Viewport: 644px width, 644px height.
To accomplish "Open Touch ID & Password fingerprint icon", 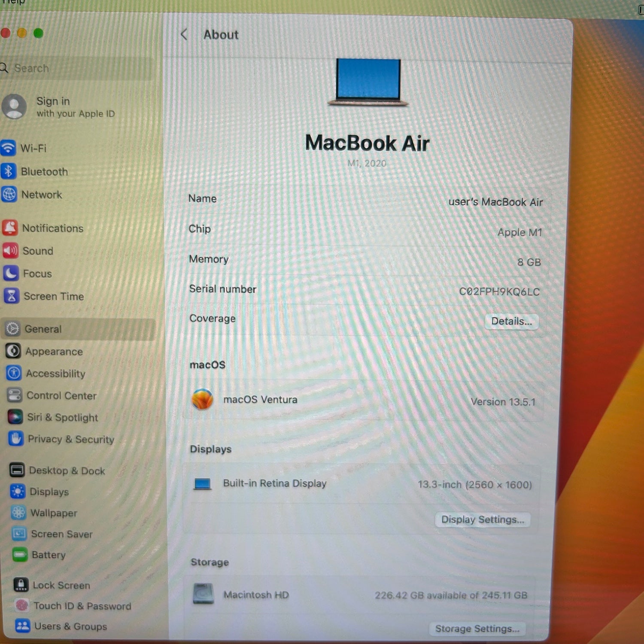I will coord(22,605).
